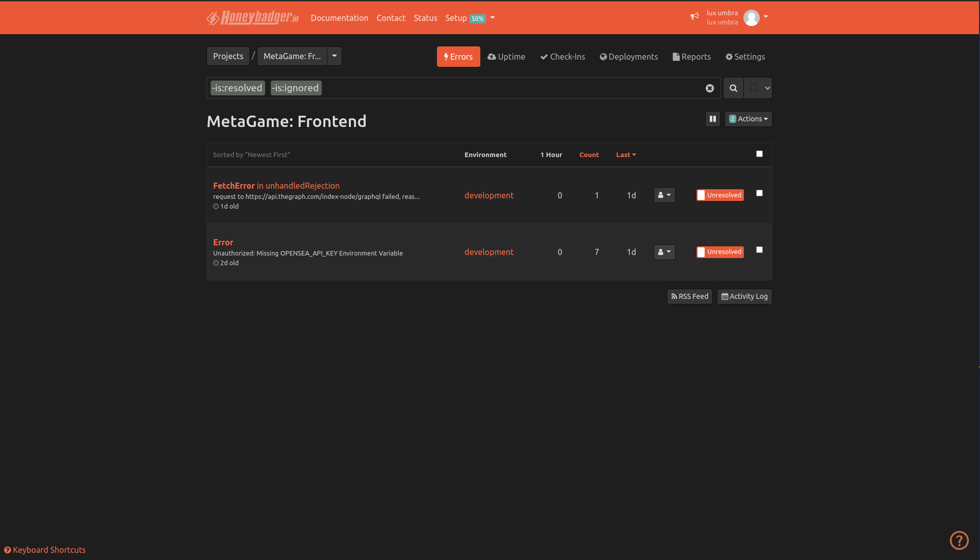Check the select-all checkbox in the list header

[x=759, y=154]
